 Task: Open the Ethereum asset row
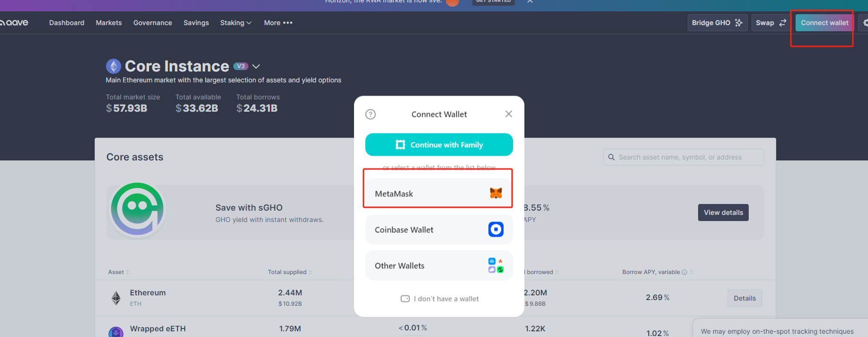435,298
